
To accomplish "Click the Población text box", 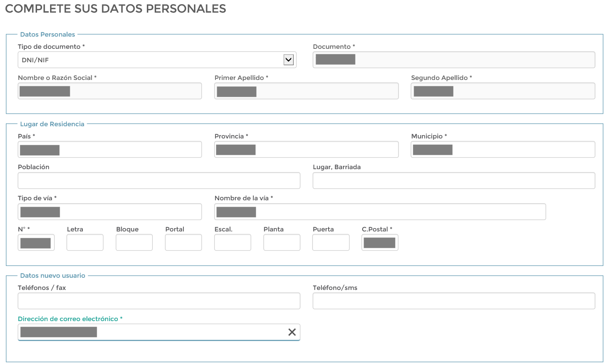I will pos(159,181).
